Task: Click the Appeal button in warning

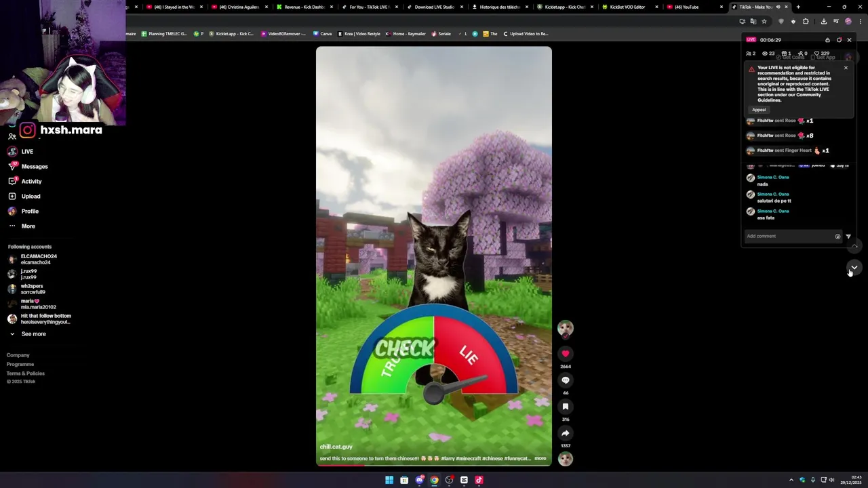Action: click(759, 110)
